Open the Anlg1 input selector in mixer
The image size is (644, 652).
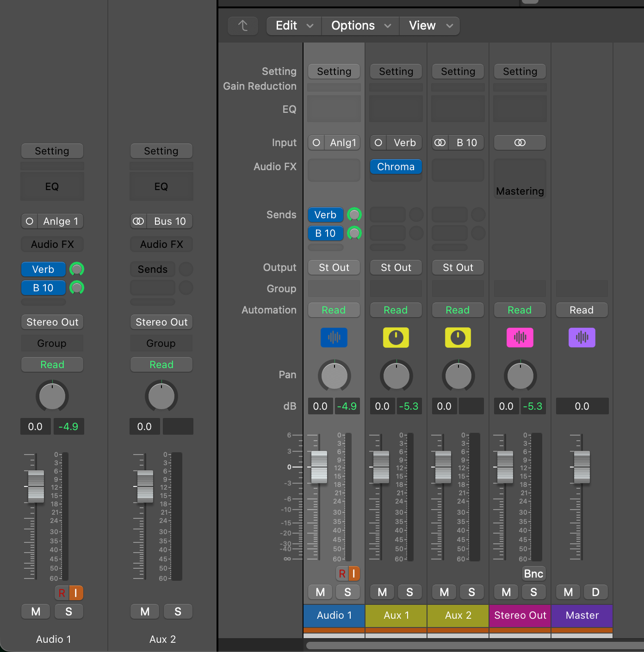[x=343, y=143]
